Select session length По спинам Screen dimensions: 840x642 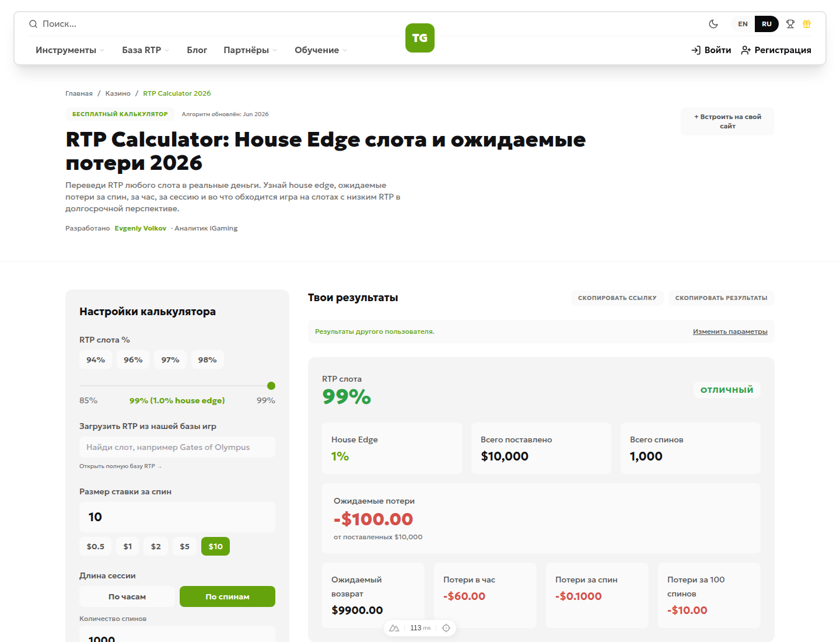pyautogui.click(x=228, y=596)
